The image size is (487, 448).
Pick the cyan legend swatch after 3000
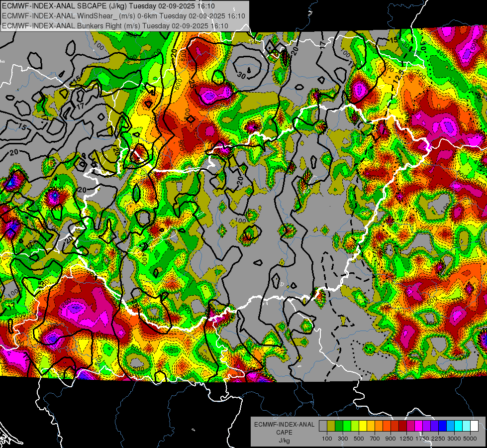459,426
